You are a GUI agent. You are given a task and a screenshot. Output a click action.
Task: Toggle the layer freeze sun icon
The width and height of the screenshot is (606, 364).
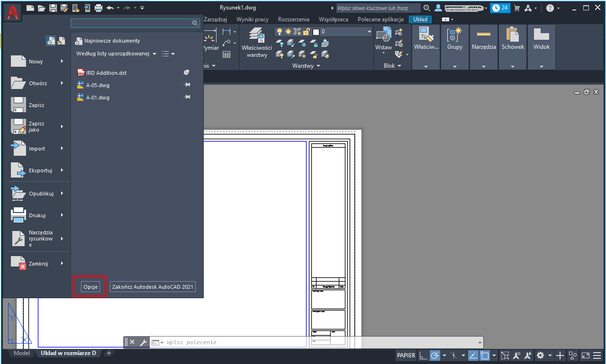(x=288, y=32)
